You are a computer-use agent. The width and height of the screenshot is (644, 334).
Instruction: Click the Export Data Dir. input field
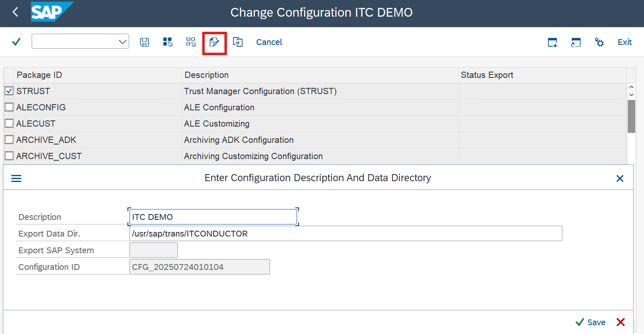345,234
